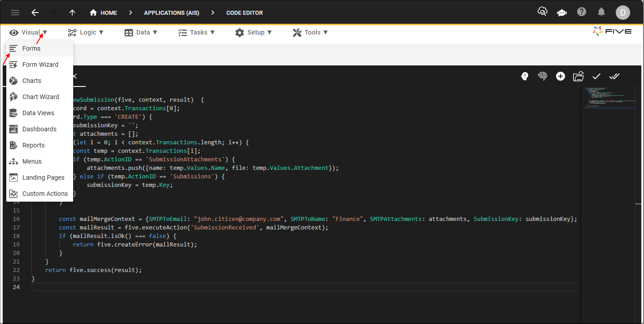The image size is (644, 324).
Task: Open the Tools dropdown menu
Action: (x=310, y=32)
